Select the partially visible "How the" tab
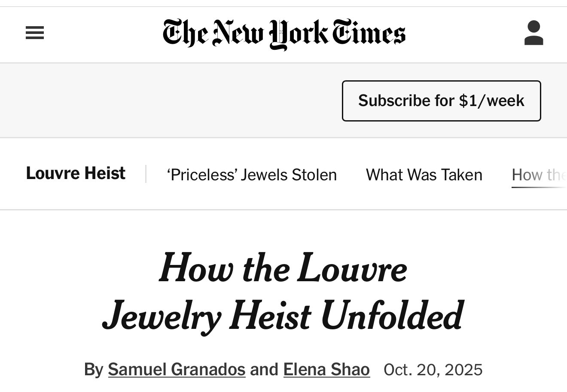Image resolution: width=567 pixels, height=392 pixels. [x=539, y=175]
